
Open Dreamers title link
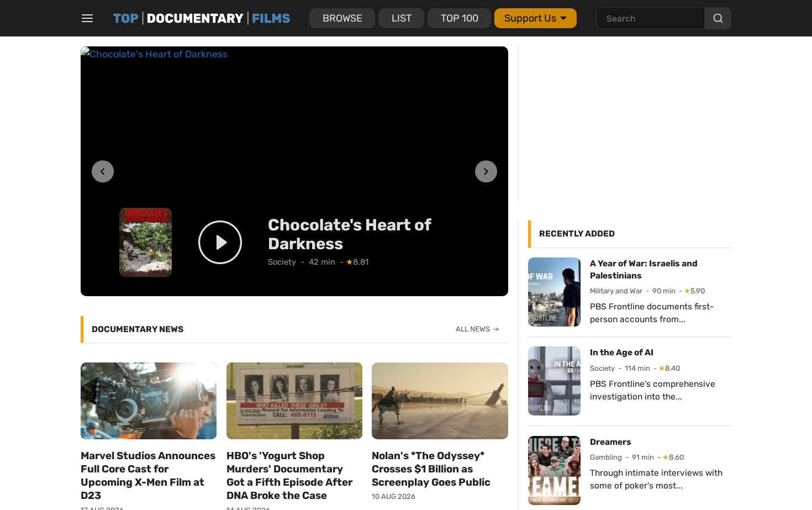[610, 441]
